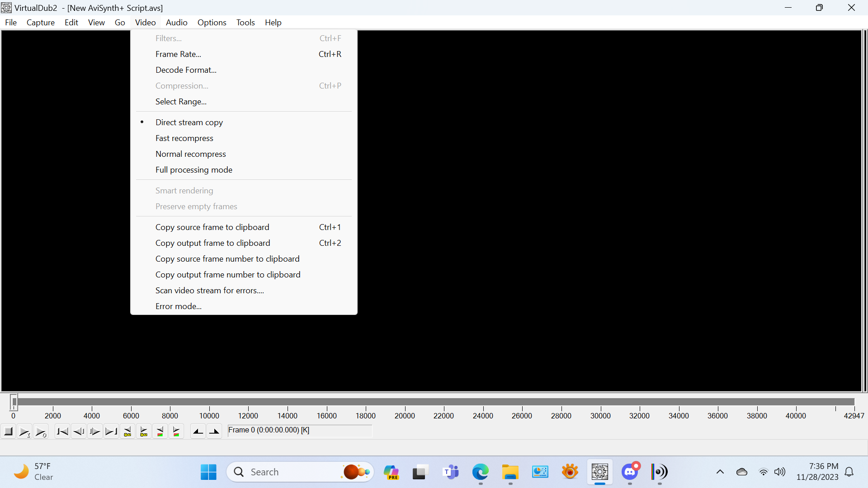Click the frame number display field
Image resolution: width=868 pixels, height=488 pixels.
click(x=299, y=430)
